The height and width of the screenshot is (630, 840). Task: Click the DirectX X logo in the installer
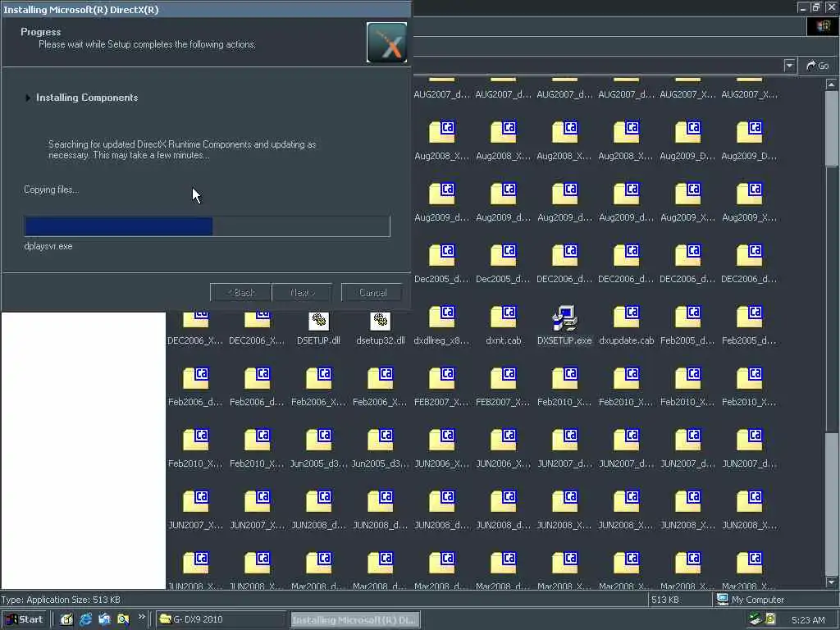pos(387,43)
